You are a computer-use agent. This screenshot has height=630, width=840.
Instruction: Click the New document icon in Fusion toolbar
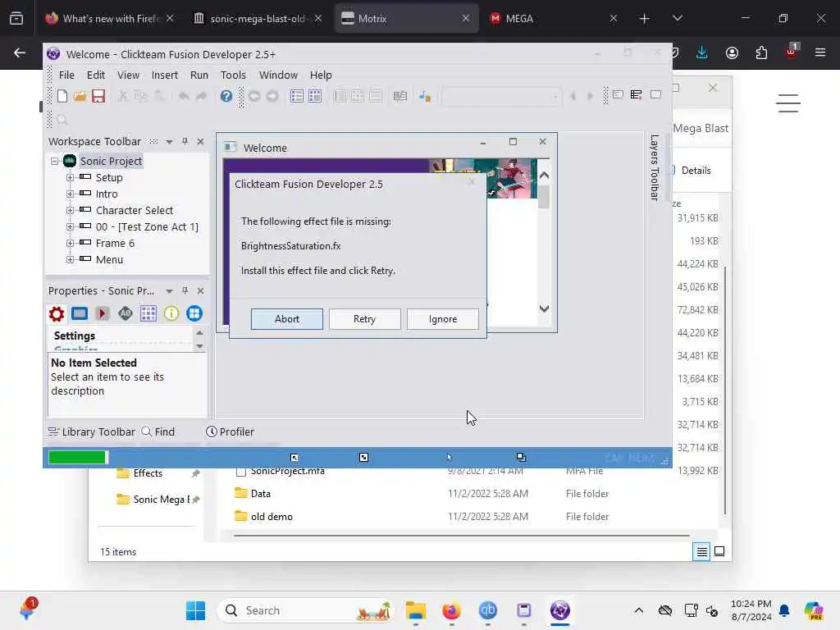[62, 96]
